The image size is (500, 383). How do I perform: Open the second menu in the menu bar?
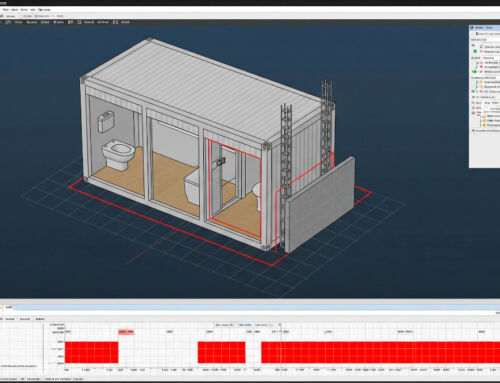coord(15,10)
